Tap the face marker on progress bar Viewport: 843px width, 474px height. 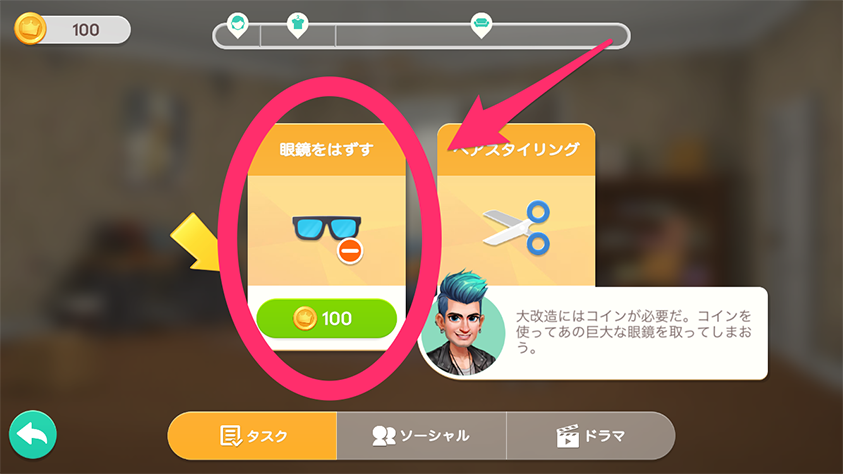coord(237,25)
